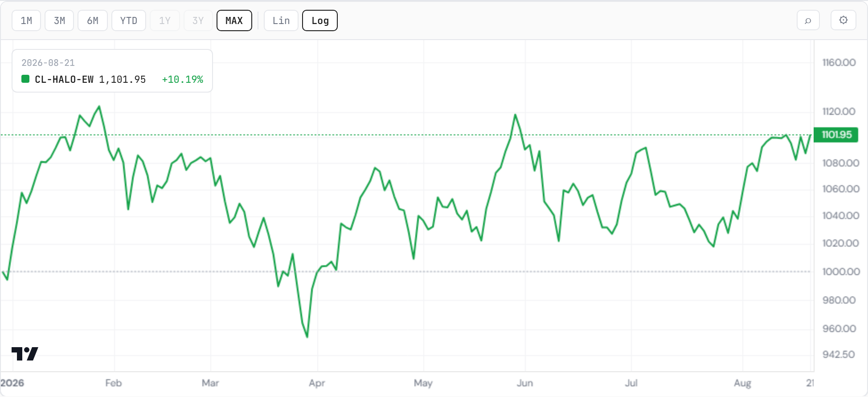Image resolution: width=868 pixels, height=397 pixels.
Task: Click the Aug time axis label
Action: point(743,383)
